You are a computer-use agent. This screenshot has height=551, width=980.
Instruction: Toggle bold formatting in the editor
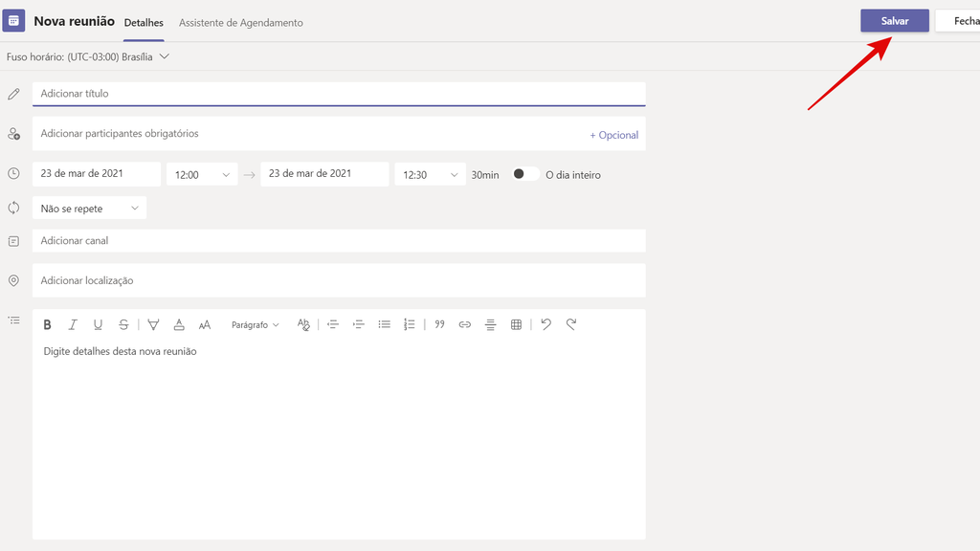click(x=47, y=324)
